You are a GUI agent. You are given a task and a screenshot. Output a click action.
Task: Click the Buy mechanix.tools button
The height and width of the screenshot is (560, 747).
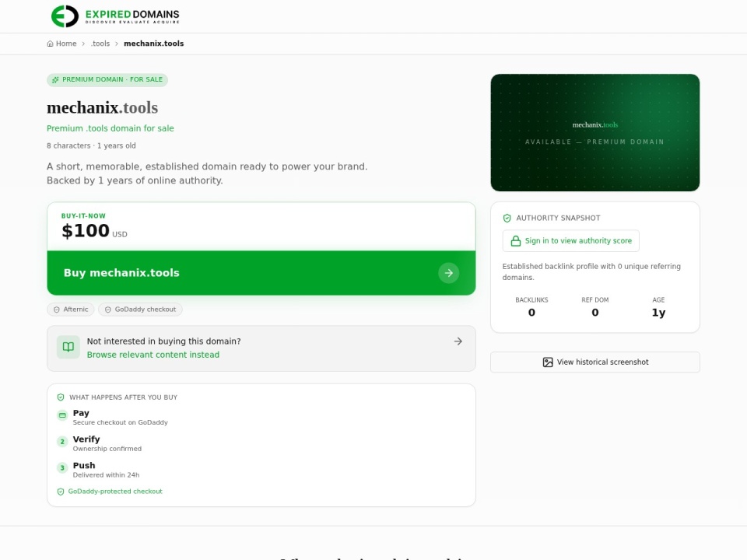tap(261, 273)
